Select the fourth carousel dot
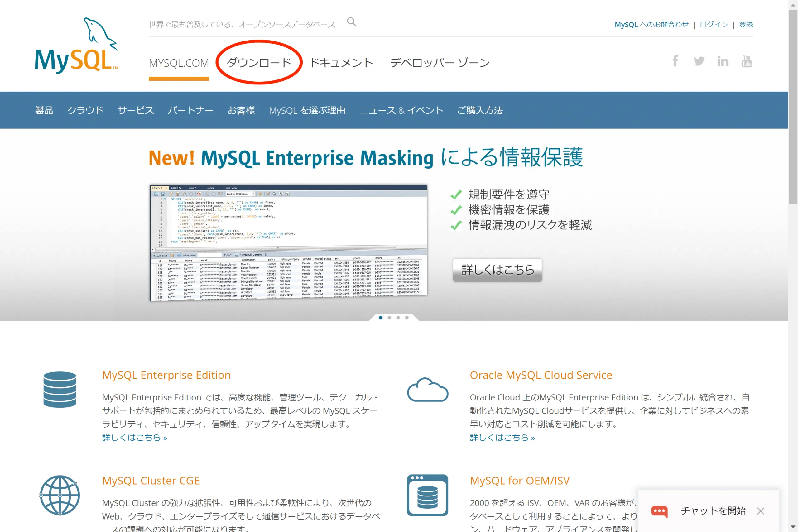798x532 pixels. pyautogui.click(x=407, y=318)
